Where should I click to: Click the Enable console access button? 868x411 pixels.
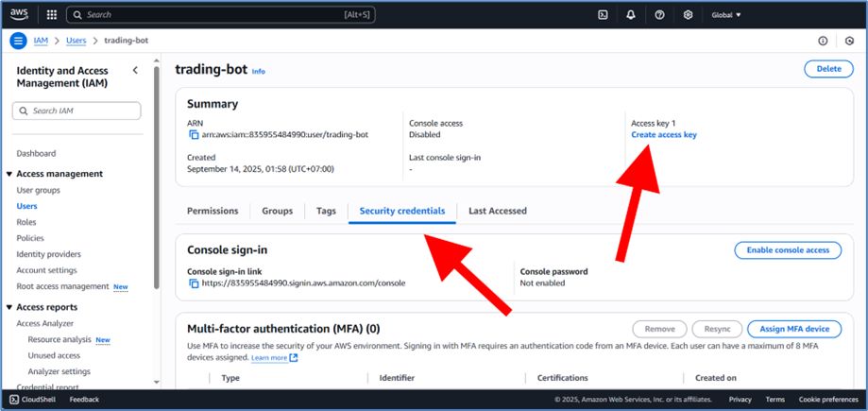click(787, 250)
